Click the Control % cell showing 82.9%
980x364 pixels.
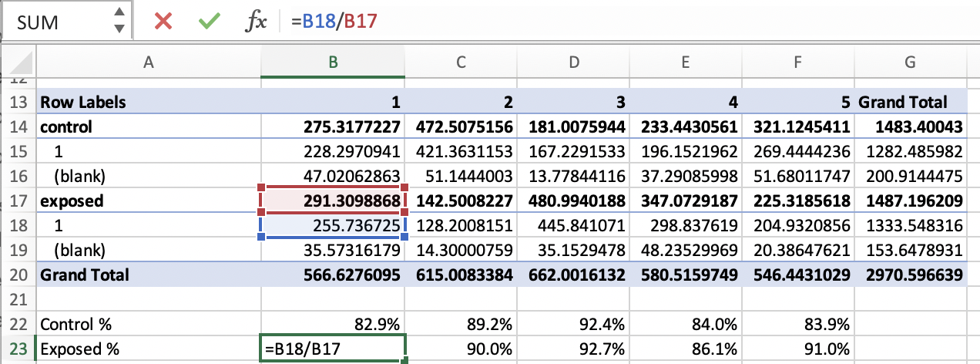coord(332,324)
